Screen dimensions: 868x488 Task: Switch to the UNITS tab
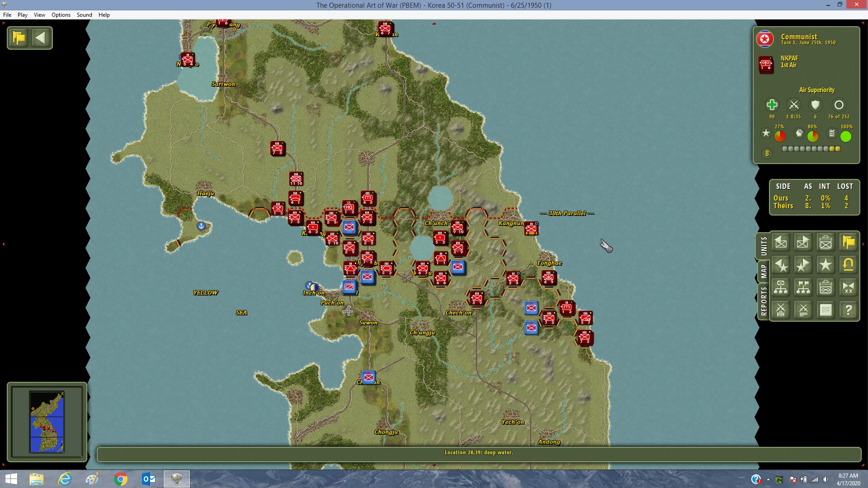coord(764,246)
